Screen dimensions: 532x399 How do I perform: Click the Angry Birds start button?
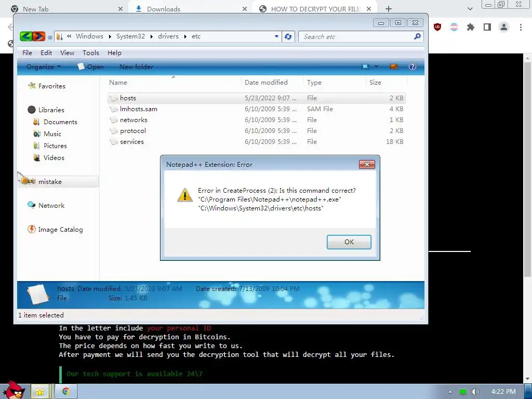tap(14, 390)
